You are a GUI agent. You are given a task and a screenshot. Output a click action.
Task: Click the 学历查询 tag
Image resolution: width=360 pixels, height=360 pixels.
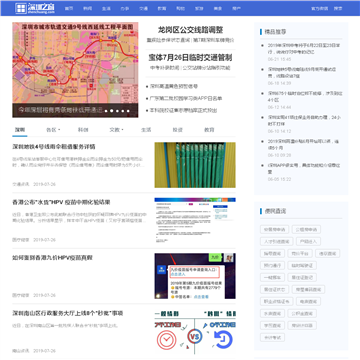(272, 325)
